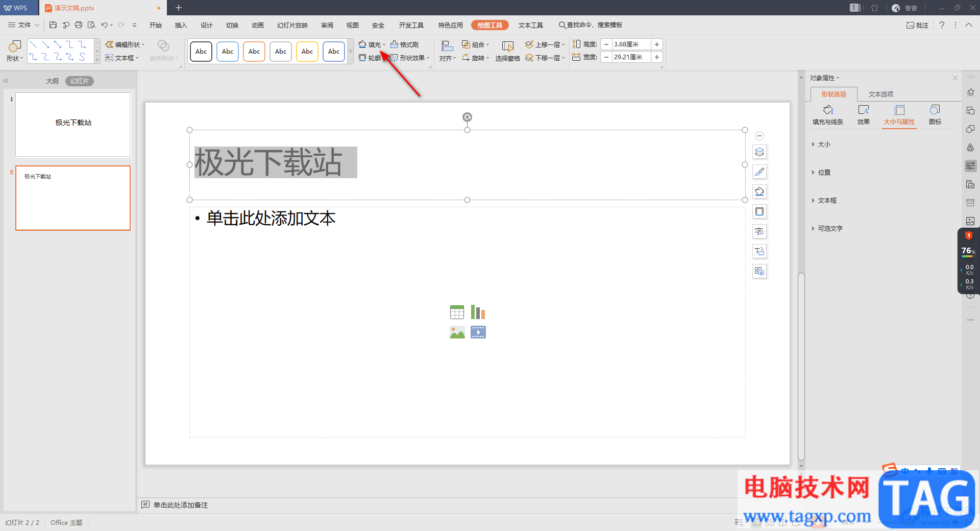Screen dimensions: 980x531
Task: Expand the 大小 section
Action: pos(822,144)
